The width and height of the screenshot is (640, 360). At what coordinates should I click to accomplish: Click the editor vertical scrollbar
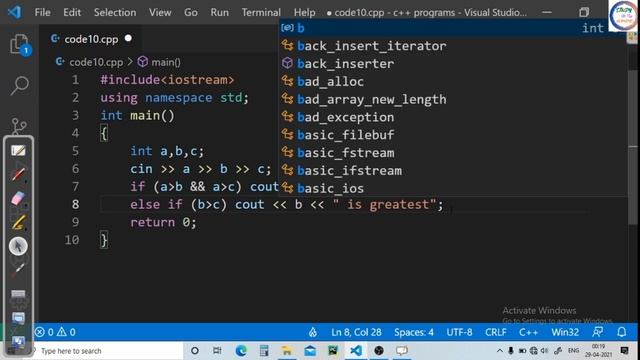pyautogui.click(x=633, y=147)
